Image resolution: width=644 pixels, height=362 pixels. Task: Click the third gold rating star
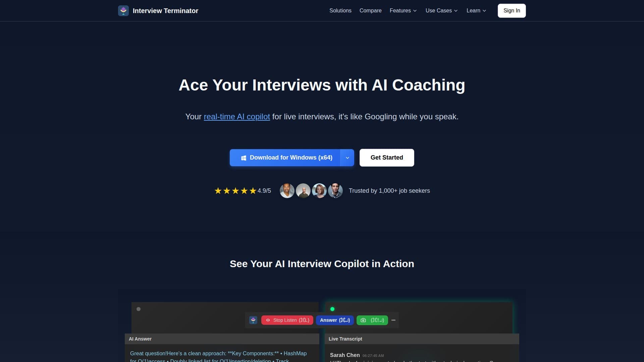[235, 191]
